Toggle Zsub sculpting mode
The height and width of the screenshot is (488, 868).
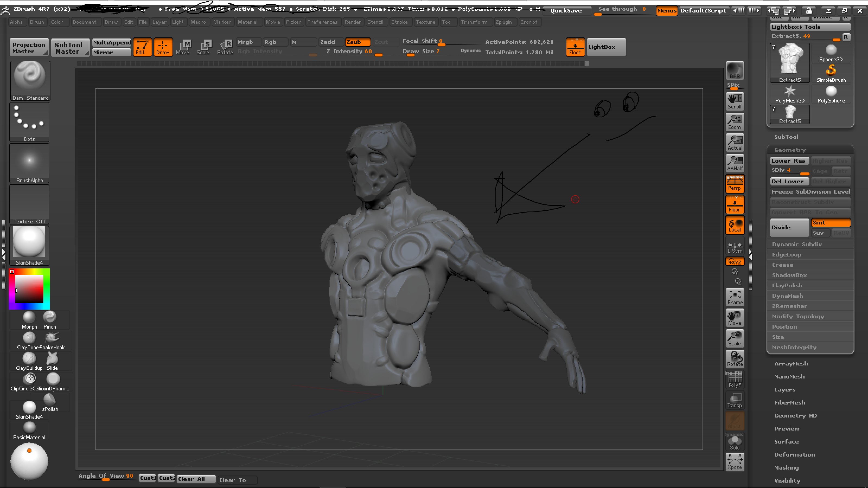358,42
